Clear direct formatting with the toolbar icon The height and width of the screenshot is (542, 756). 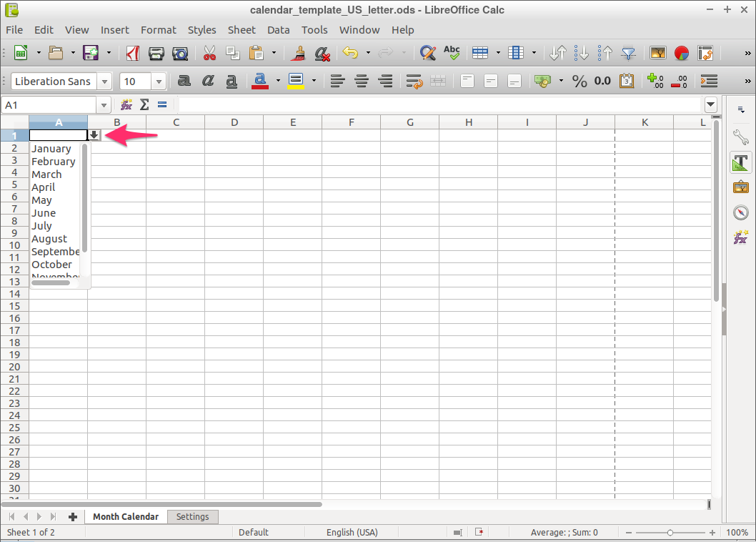click(x=322, y=53)
